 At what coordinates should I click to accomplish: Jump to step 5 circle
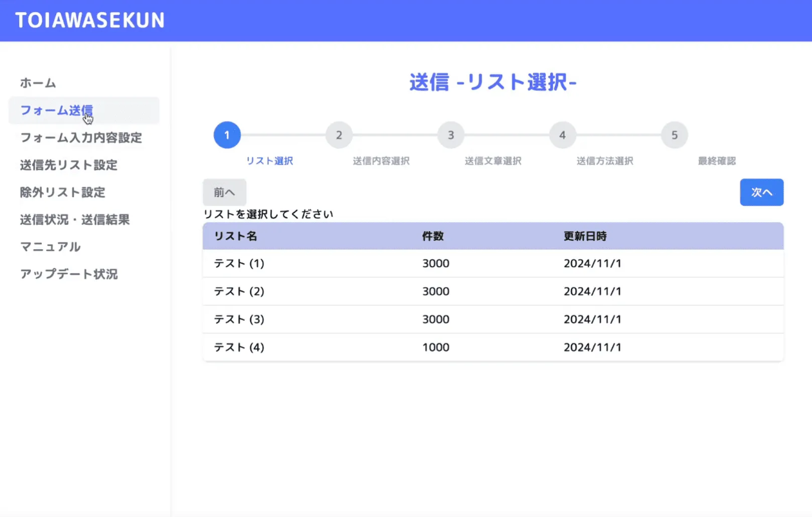click(x=675, y=135)
